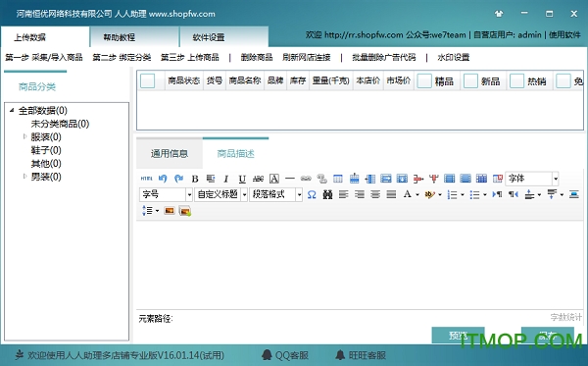Open the font color dropdown arrow
The height and width of the screenshot is (366, 588).
417,195
